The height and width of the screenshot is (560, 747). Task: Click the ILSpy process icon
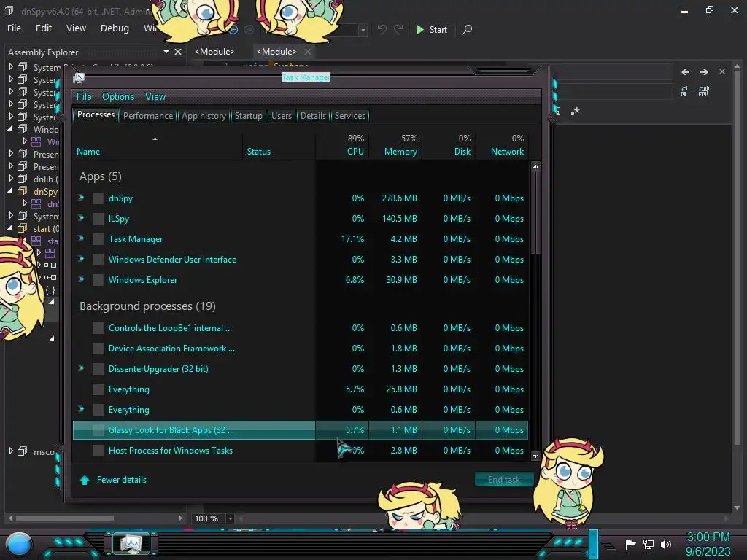pos(98,219)
